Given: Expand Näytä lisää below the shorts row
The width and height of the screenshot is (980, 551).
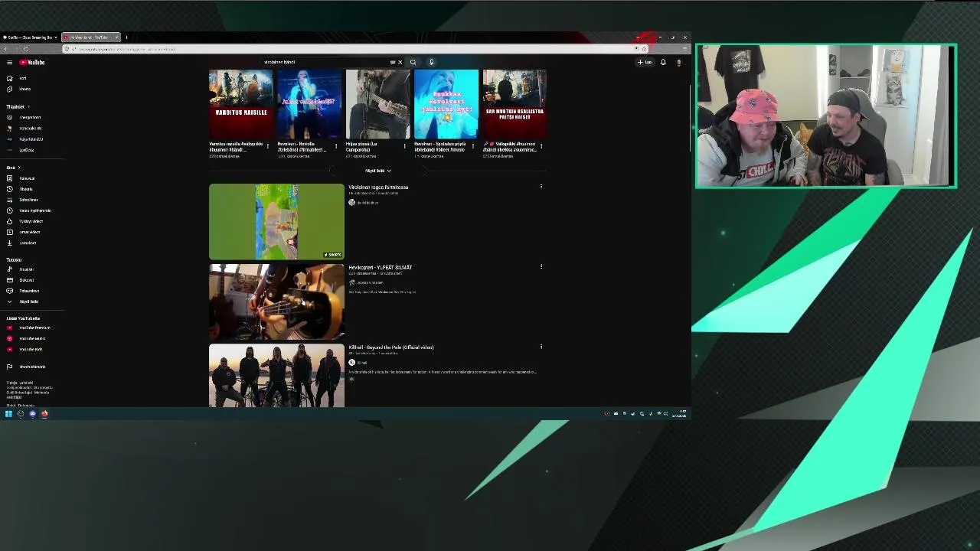Looking at the screenshot, I should coord(377,171).
